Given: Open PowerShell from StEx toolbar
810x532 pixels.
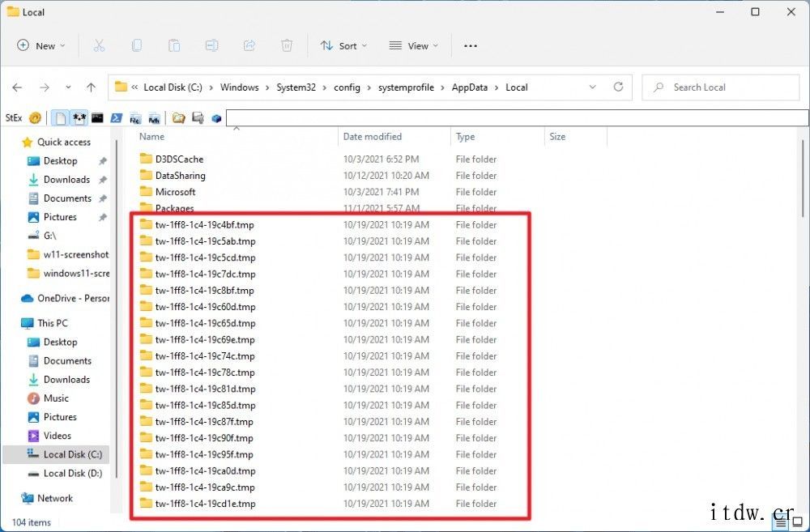Looking at the screenshot, I should coord(116,117).
